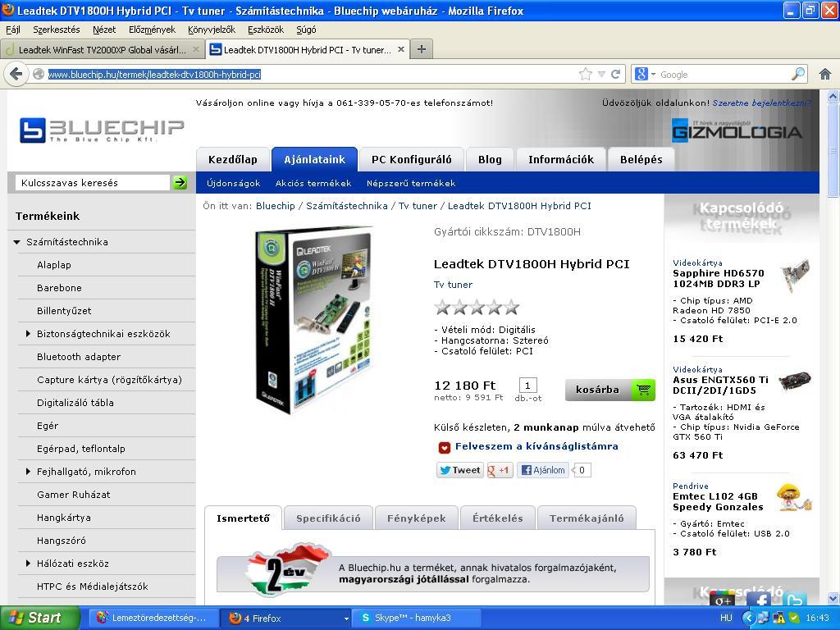
Task: Bookmark this page with the star icon
Action: pos(586,74)
